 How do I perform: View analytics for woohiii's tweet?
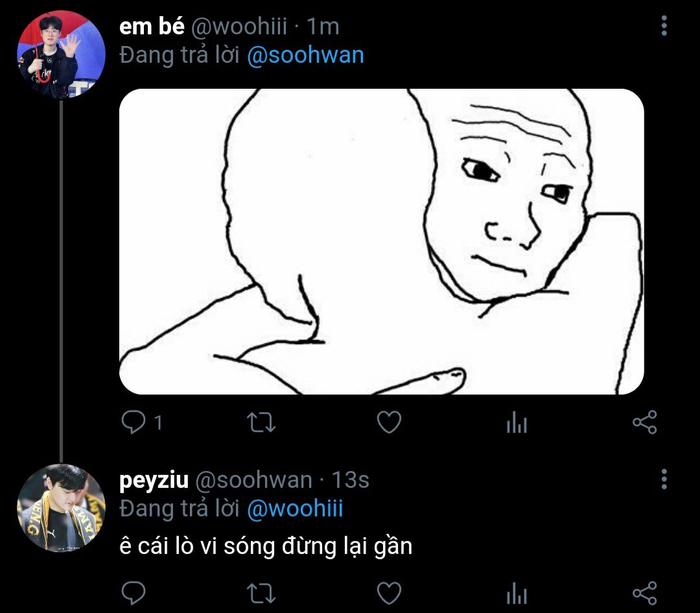[517, 422]
